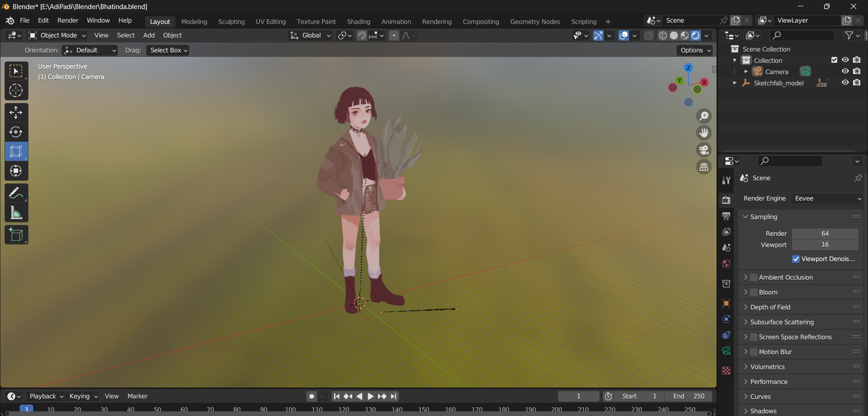Open the Object Constraints properties tab

[726, 335]
